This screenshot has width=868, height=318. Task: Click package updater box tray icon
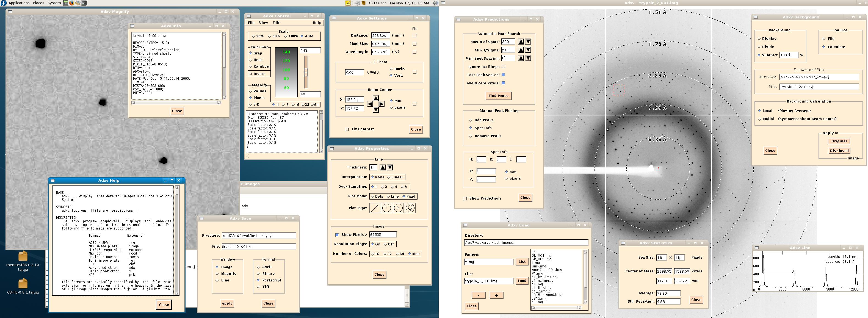pos(364,3)
